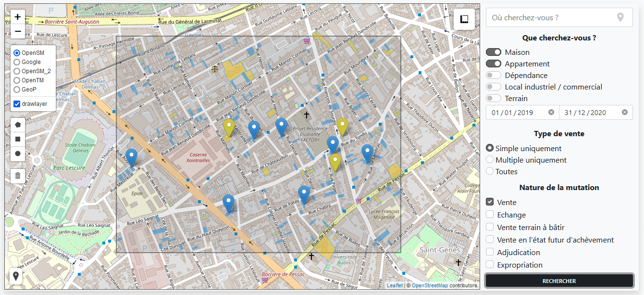Image resolution: width=644 pixels, height=295 pixels.
Task: Enable the Terrain toggle
Action: 494,98
